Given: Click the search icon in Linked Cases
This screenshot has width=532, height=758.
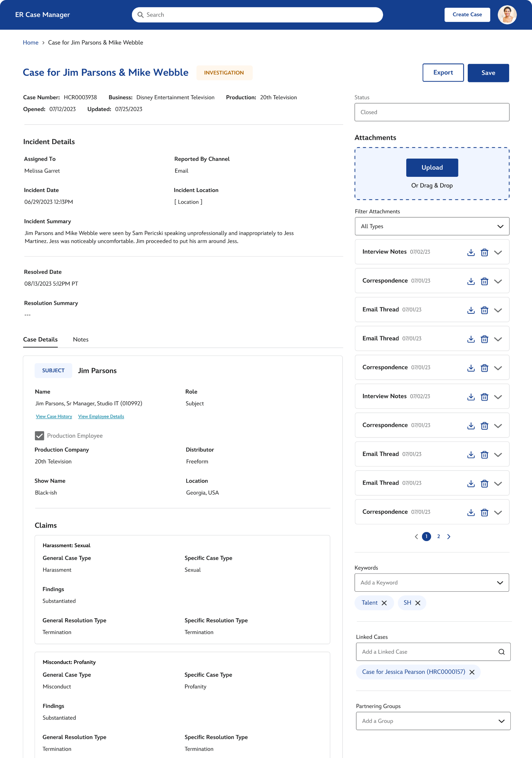Looking at the screenshot, I should pos(501,652).
